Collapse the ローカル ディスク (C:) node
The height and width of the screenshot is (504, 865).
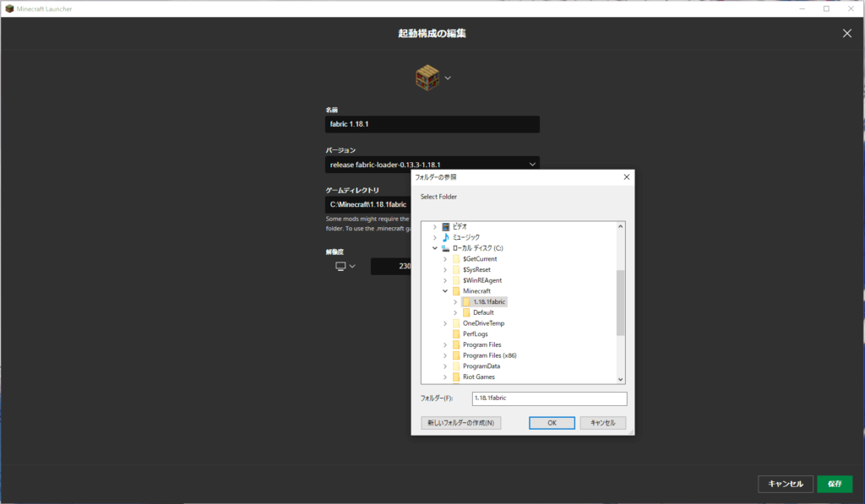click(435, 248)
